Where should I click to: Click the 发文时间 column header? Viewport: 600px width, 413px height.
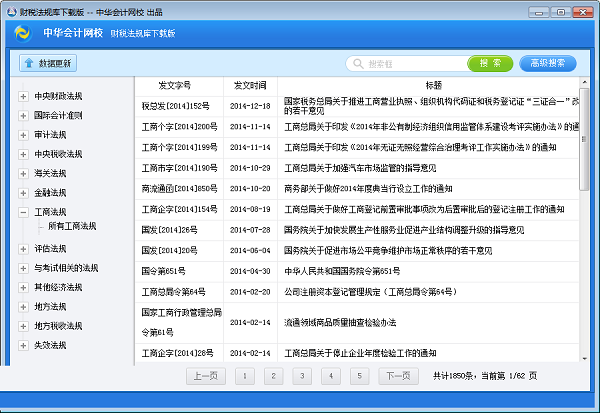pos(250,85)
